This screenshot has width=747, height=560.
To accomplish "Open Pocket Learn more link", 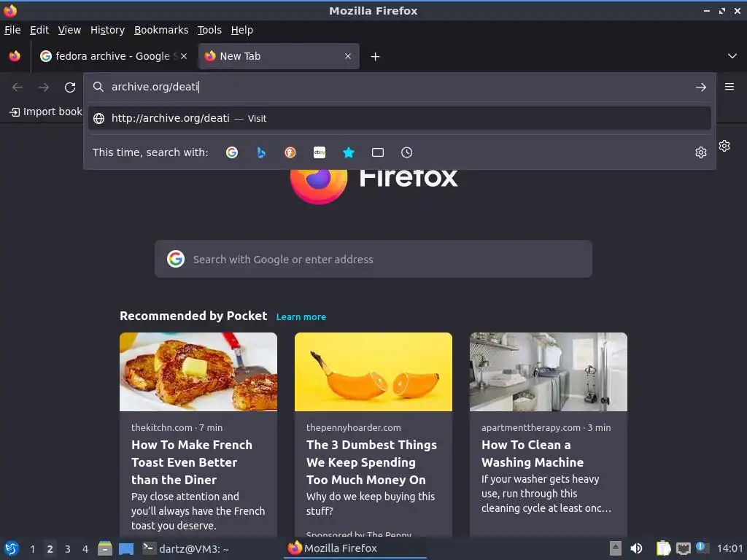I will 301,316.
